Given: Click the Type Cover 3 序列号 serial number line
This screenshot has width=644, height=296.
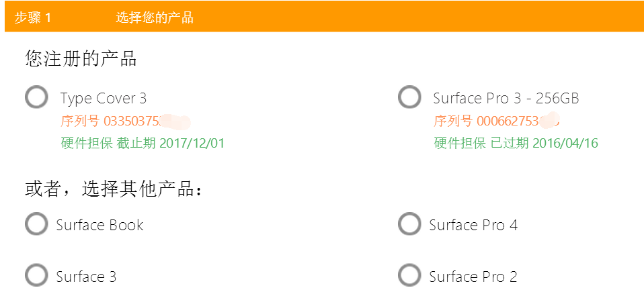Looking at the screenshot, I should click(x=125, y=121).
